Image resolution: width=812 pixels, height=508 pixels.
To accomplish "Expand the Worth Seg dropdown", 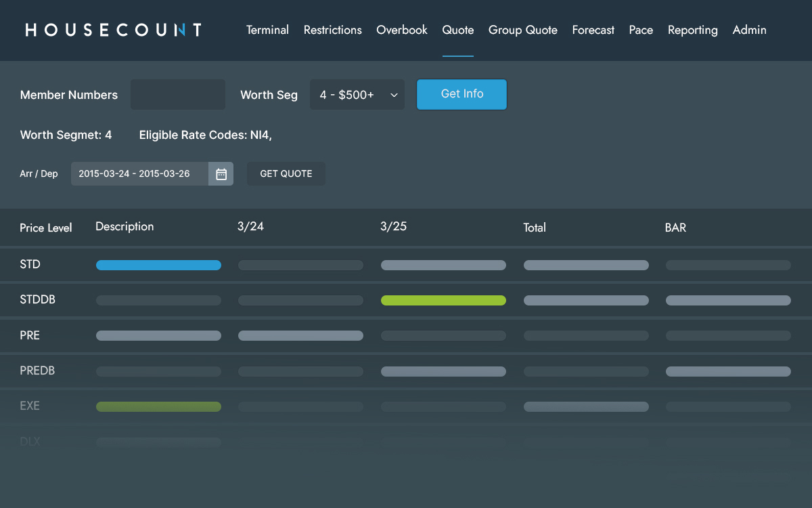I will [357, 95].
